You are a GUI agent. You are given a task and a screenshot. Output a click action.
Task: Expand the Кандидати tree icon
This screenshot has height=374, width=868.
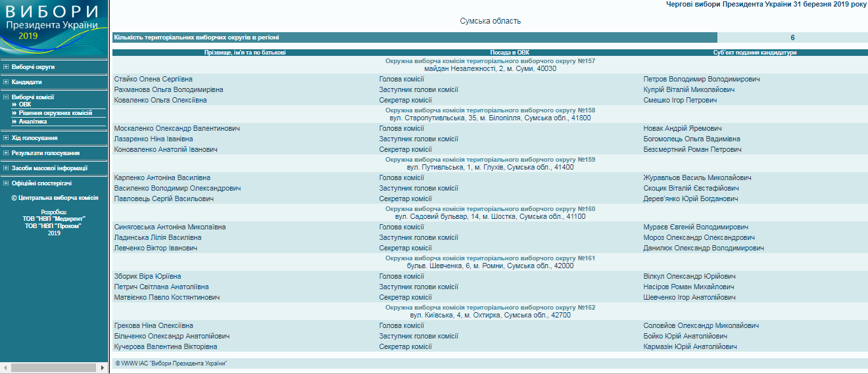[6, 82]
